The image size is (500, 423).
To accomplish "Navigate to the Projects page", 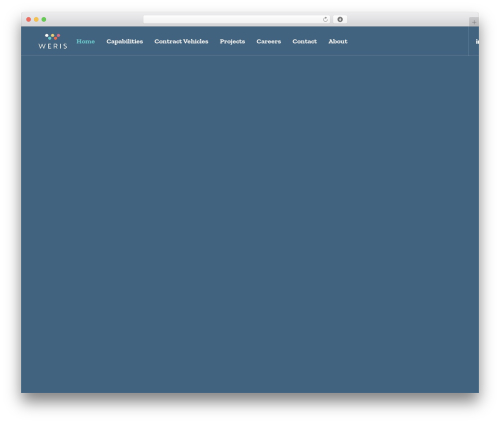I will point(232,42).
